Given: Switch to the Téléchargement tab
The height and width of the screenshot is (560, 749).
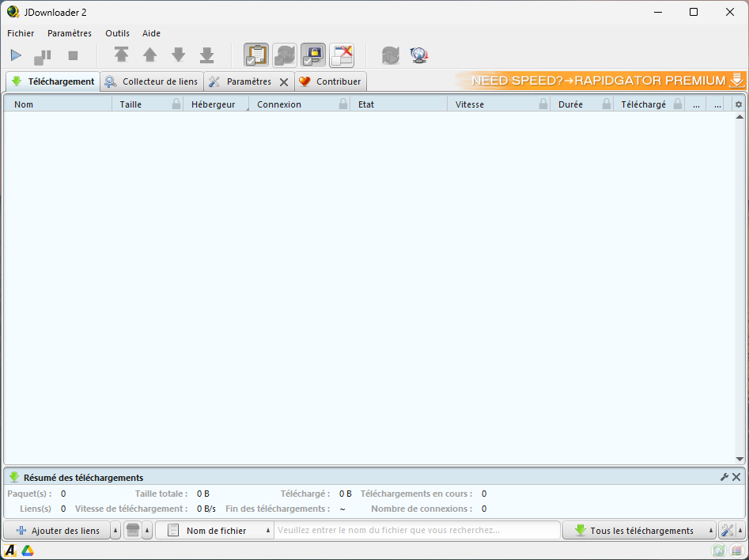Looking at the screenshot, I should [x=53, y=81].
